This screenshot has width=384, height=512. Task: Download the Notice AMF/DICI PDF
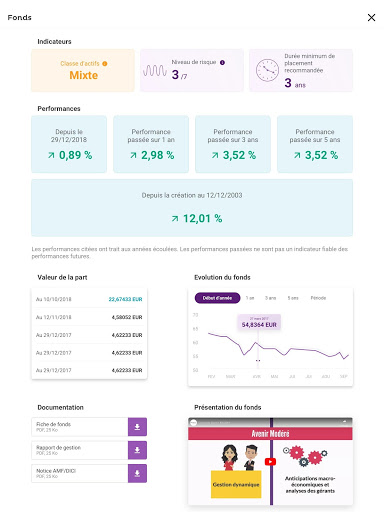click(137, 474)
